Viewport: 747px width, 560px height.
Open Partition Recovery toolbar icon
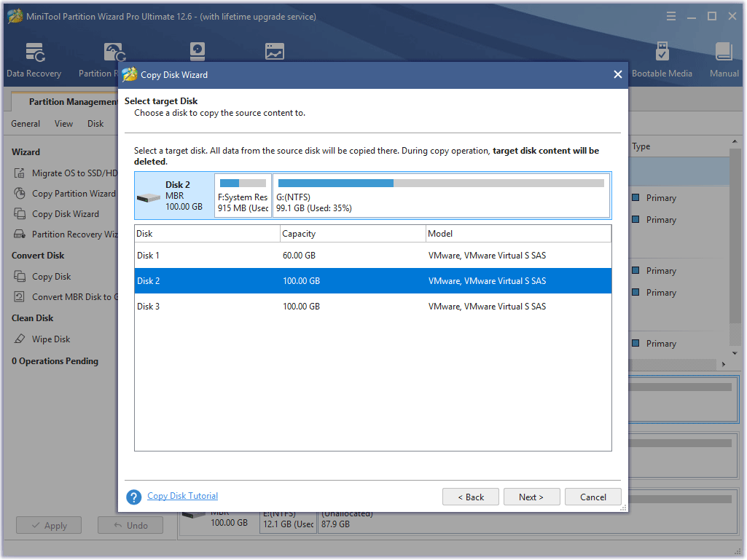tap(115, 52)
